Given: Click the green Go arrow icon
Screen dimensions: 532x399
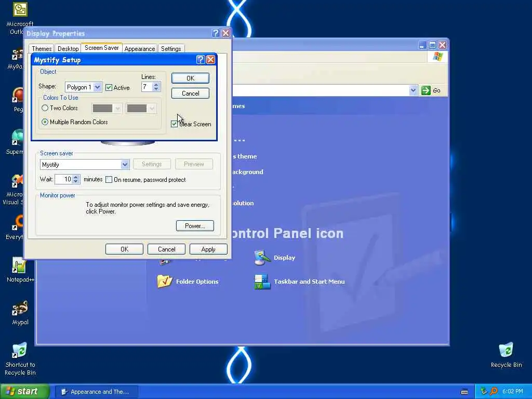Looking at the screenshot, I should (426, 90).
